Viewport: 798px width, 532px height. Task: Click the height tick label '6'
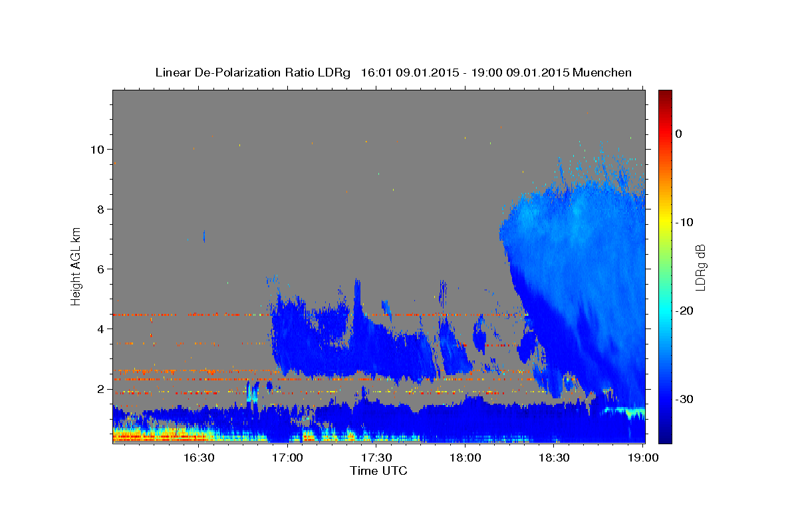101,269
